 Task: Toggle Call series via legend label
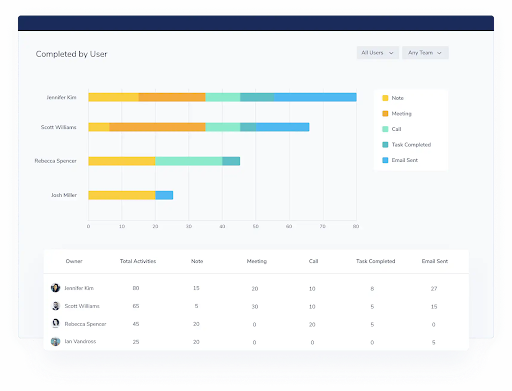click(396, 129)
